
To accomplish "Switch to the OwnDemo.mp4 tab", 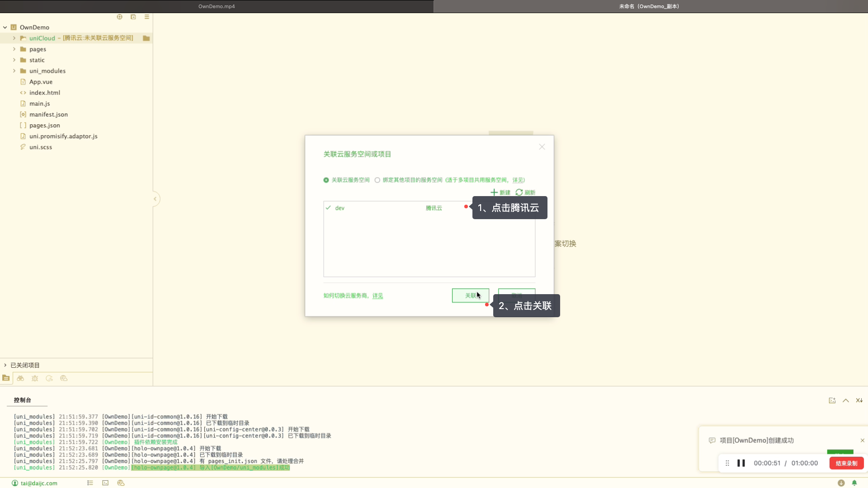I will pyautogui.click(x=217, y=6).
